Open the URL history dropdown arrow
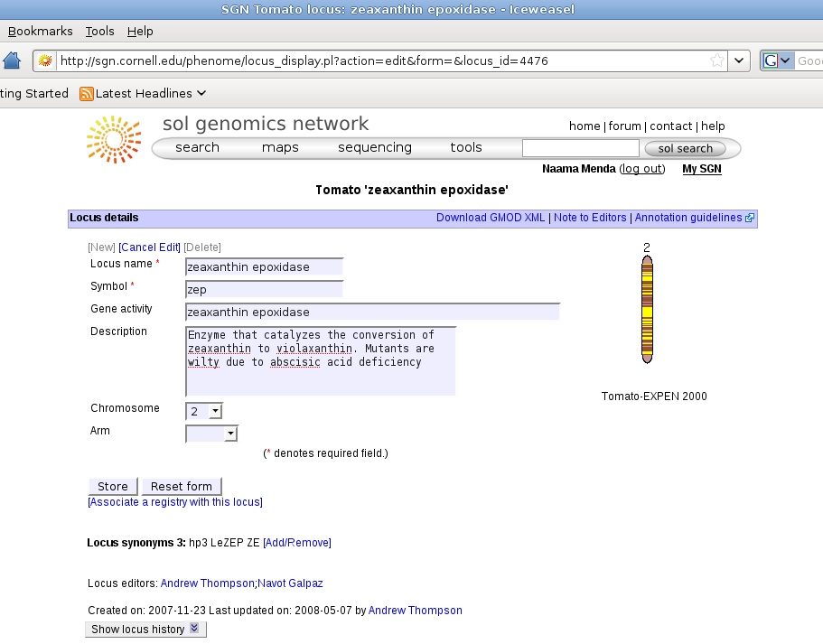823x644 pixels. click(x=740, y=61)
